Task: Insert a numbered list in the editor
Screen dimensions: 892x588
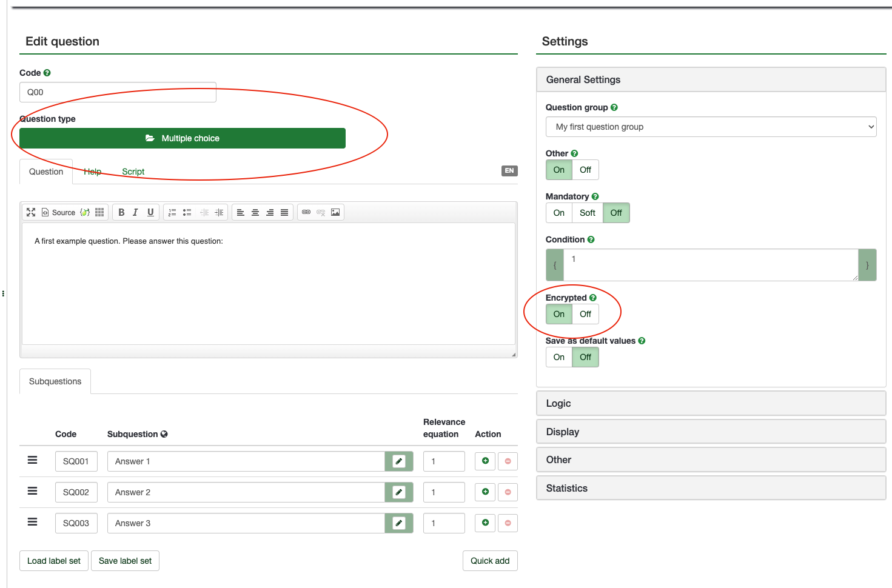Action: point(172,212)
